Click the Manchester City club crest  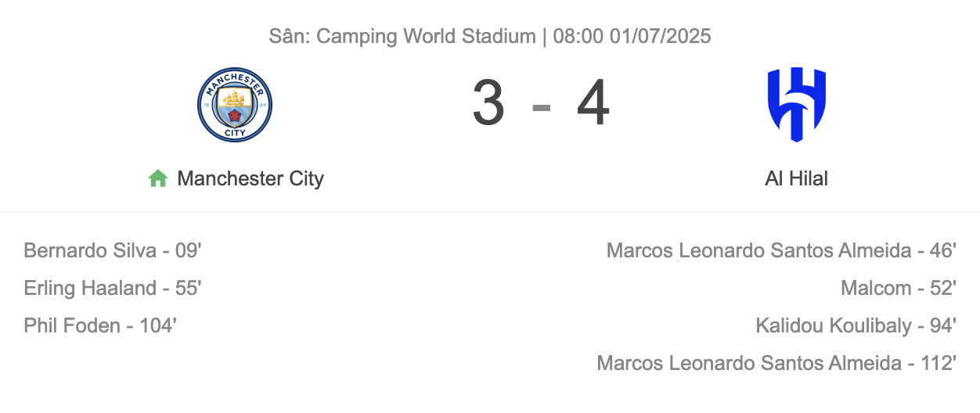234,105
